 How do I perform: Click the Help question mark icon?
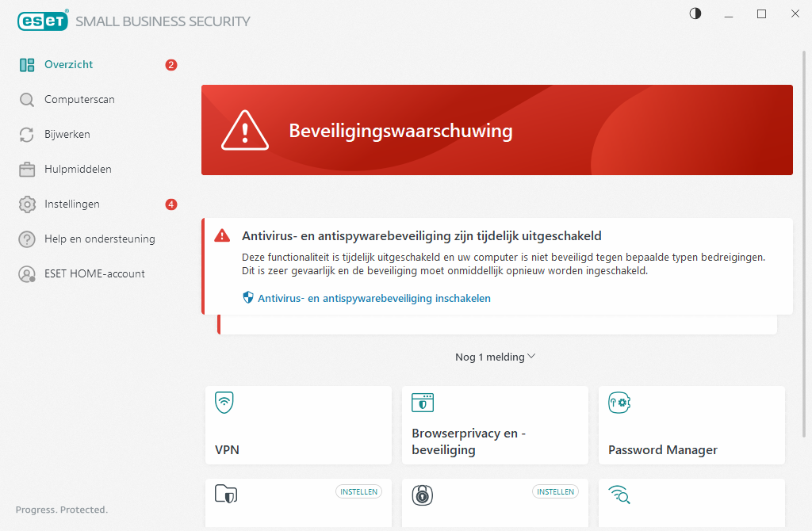(x=27, y=239)
